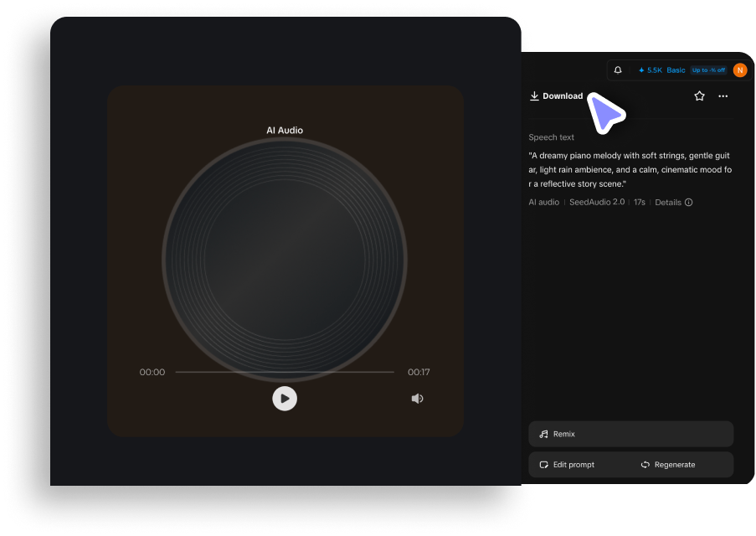The height and width of the screenshot is (536, 756).
Task: Click the 'SeedAudio 2.0' model label
Action: 597,202
